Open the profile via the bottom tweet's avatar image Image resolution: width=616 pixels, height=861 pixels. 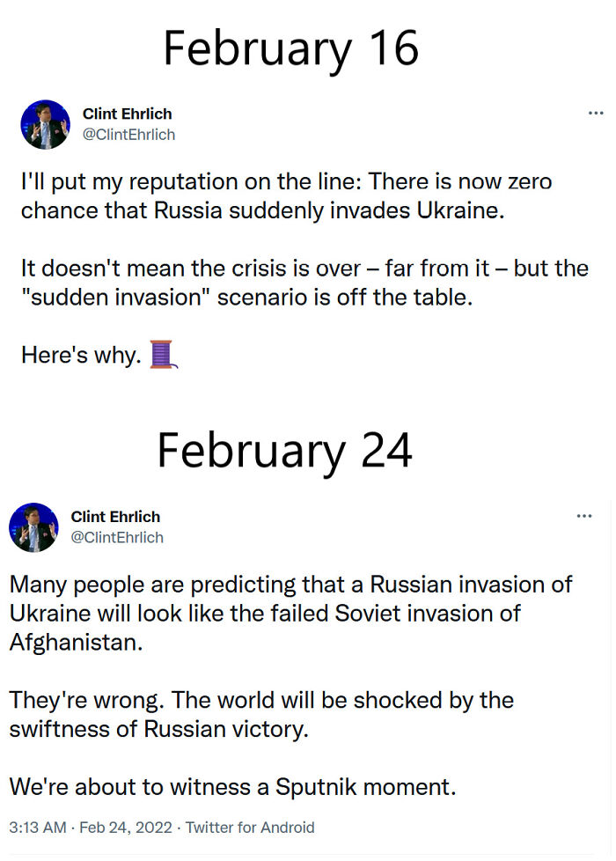tap(33, 528)
